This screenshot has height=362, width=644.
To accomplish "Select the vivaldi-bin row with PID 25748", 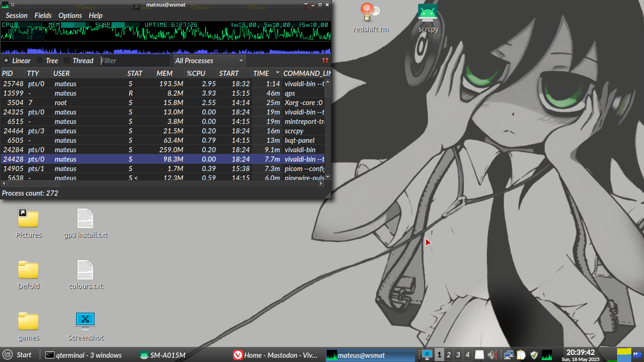I will pos(163,83).
